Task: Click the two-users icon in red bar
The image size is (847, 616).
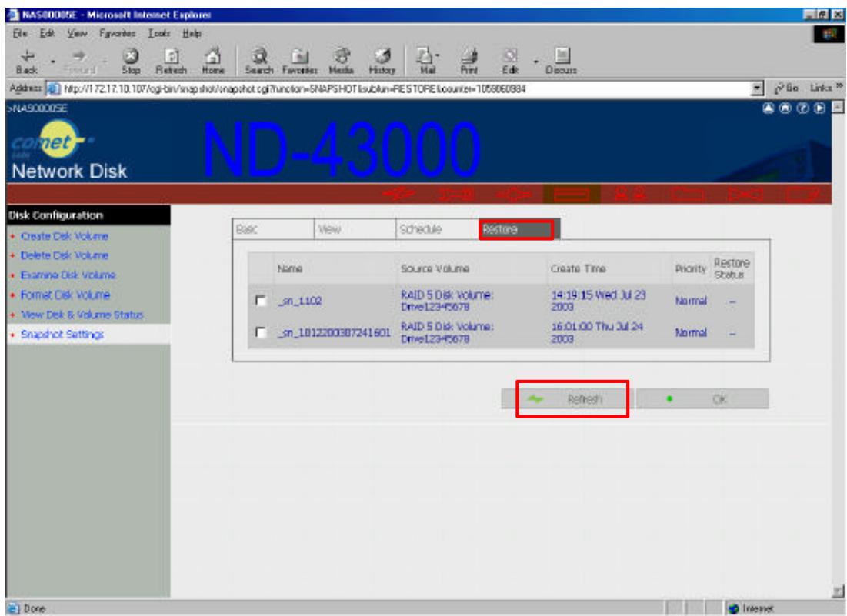Action: pos(630,194)
